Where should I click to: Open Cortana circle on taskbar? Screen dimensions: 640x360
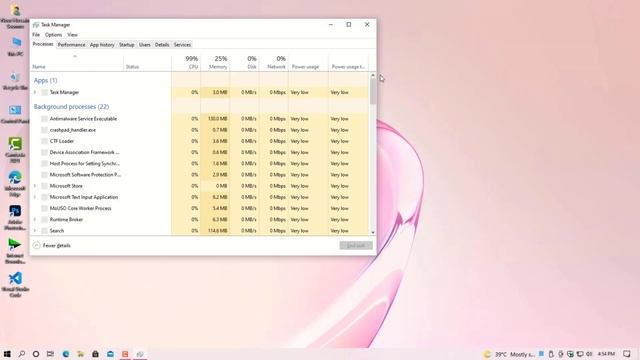coord(36,354)
